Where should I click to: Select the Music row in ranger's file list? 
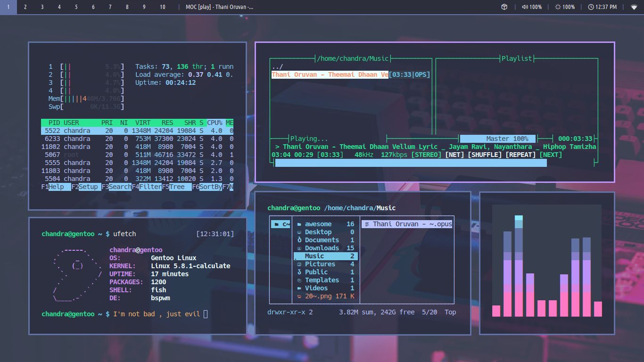coord(321,256)
